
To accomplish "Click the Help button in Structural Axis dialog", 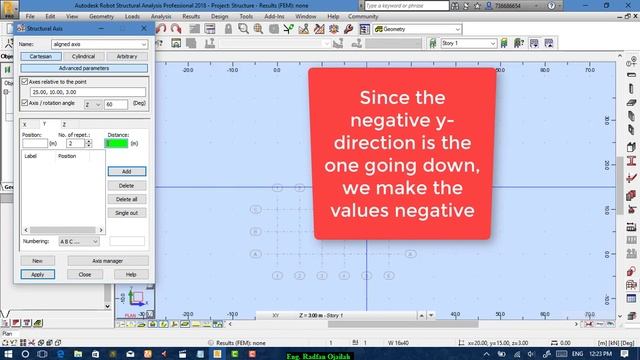I will tap(131, 274).
